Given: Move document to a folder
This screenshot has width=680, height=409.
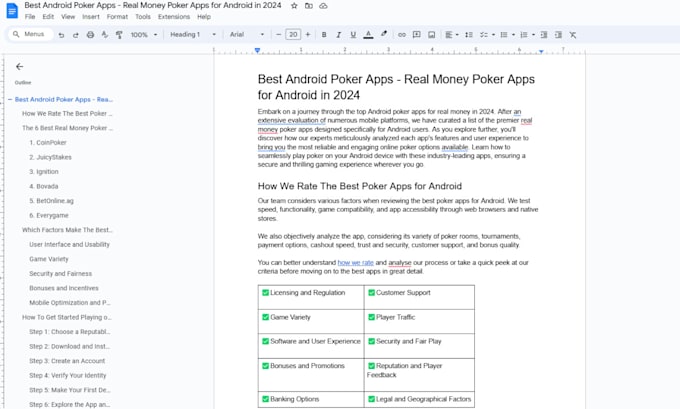Looking at the screenshot, I should click(x=308, y=6).
